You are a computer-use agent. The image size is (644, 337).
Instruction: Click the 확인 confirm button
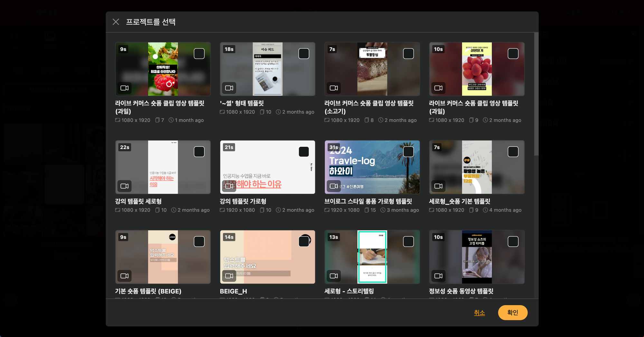513,313
